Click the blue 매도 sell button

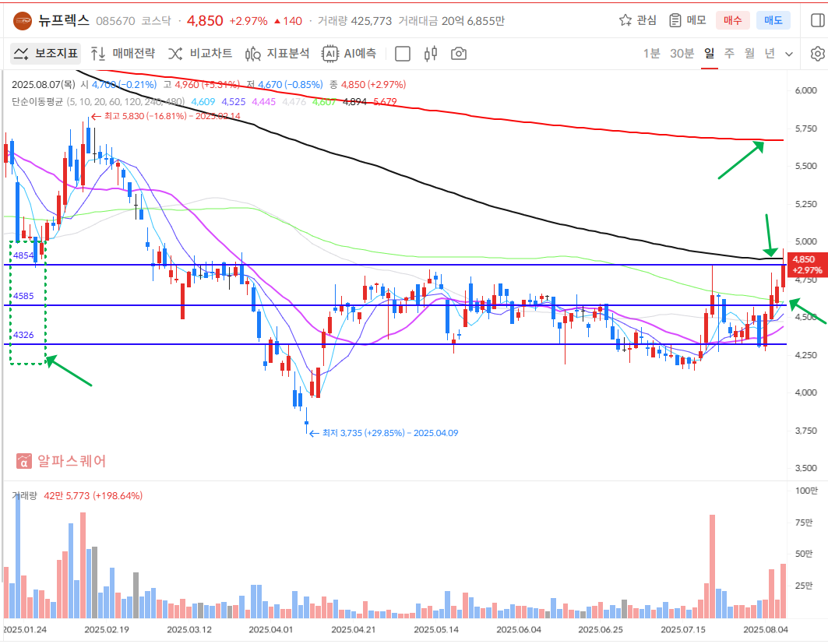pos(773,20)
